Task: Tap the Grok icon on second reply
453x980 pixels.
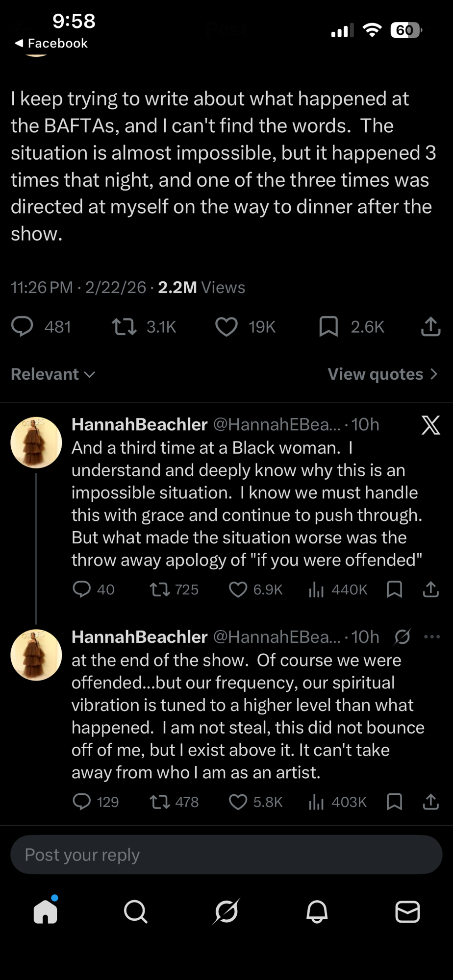Action: 402,637
